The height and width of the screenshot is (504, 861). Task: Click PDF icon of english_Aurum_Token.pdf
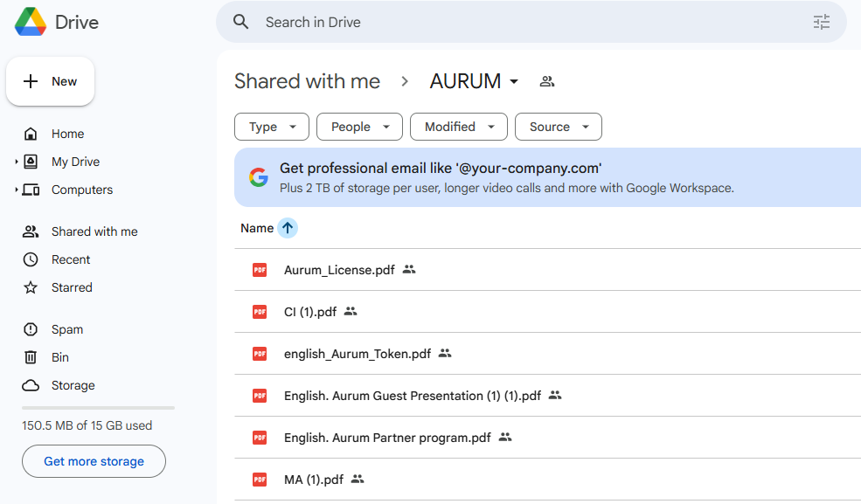tap(260, 354)
